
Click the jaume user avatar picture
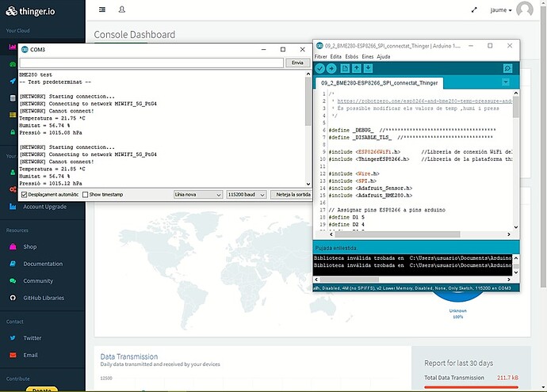[x=525, y=10]
